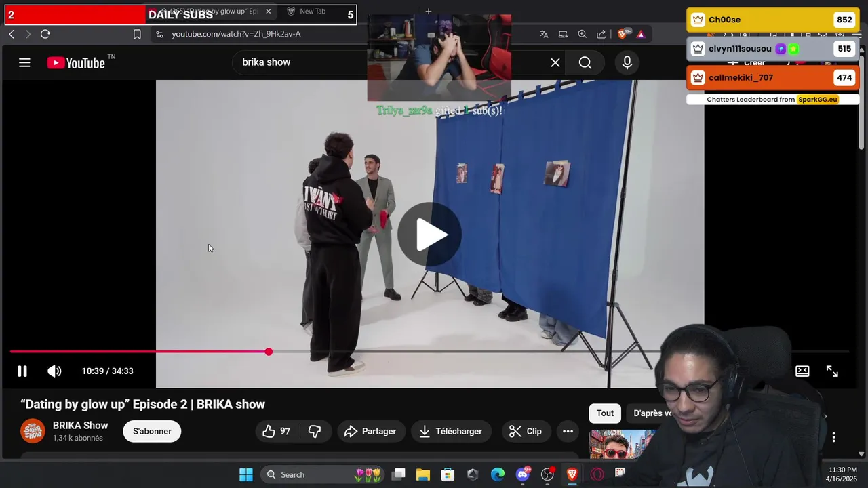
Task: Mute the video using the speaker icon
Action: [x=54, y=371]
